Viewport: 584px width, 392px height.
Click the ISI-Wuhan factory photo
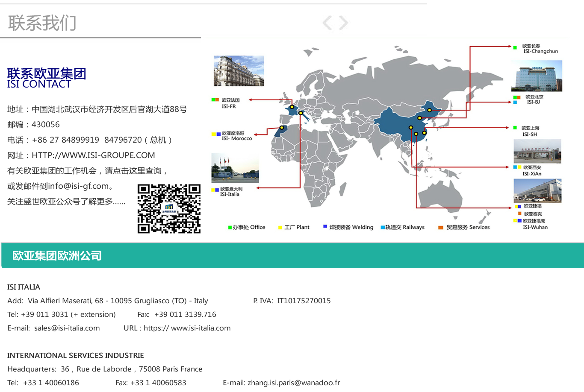click(537, 190)
